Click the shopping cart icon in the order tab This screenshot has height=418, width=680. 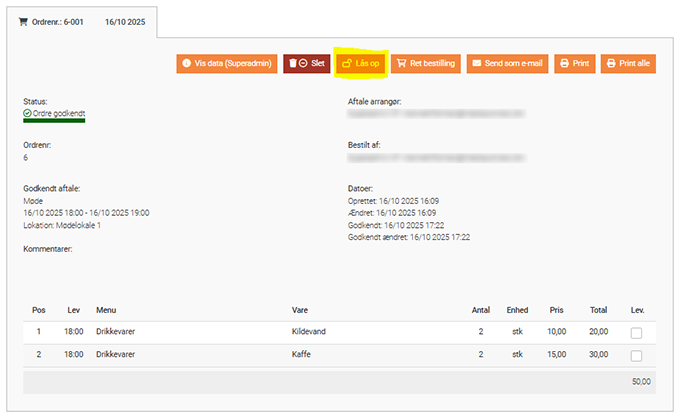tap(23, 21)
